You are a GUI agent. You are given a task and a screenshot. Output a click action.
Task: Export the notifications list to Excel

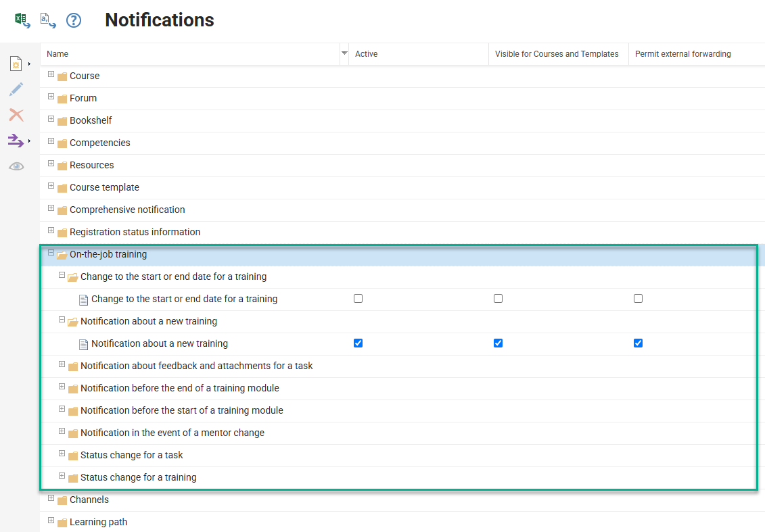click(x=21, y=20)
